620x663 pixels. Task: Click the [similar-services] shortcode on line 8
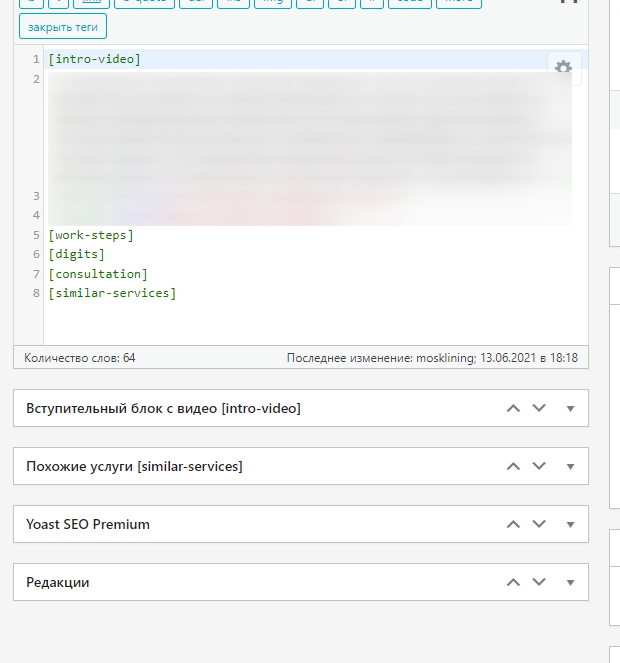point(112,293)
